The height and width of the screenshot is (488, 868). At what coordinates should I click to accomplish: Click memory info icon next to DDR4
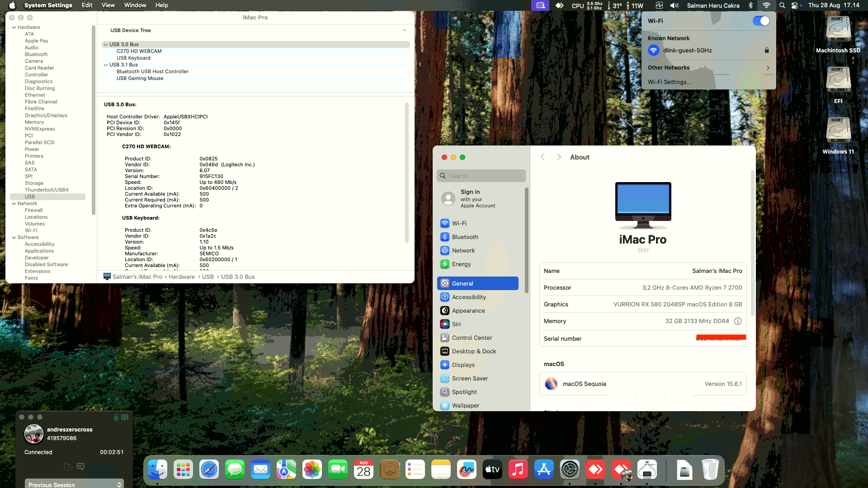point(738,321)
